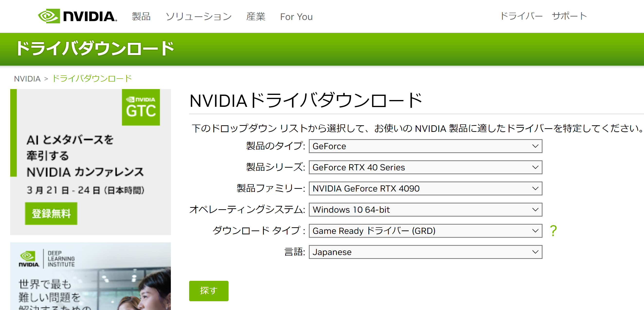Click the NVIDIA logo in header
The height and width of the screenshot is (310, 644).
pyautogui.click(x=77, y=16)
